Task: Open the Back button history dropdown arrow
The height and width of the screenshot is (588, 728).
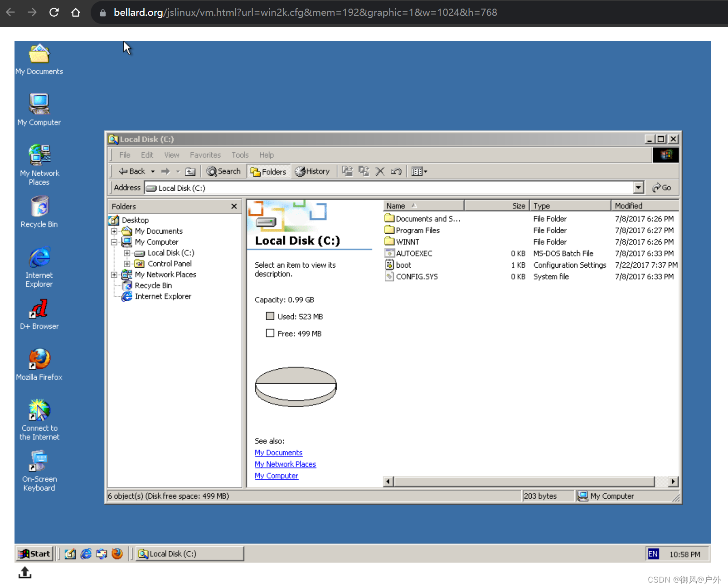Action: tap(153, 171)
